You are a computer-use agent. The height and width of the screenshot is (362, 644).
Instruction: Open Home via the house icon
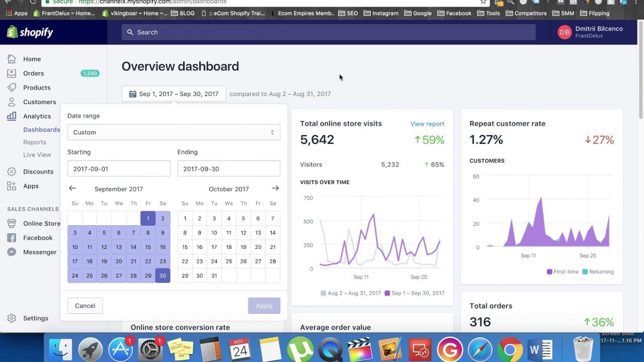[11, 59]
